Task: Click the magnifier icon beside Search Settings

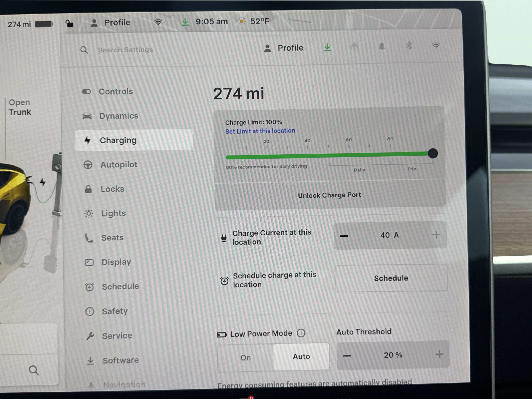Action: (84, 50)
